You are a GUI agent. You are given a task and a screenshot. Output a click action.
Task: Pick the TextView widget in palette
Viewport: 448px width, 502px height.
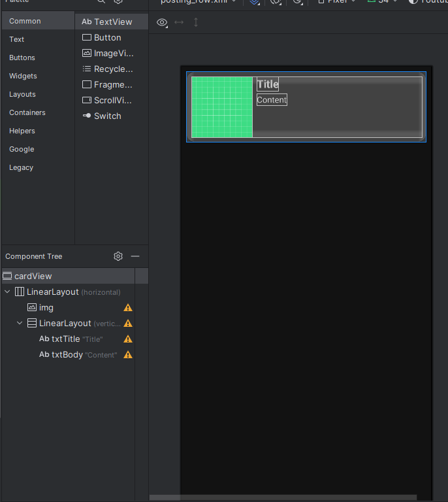click(112, 22)
